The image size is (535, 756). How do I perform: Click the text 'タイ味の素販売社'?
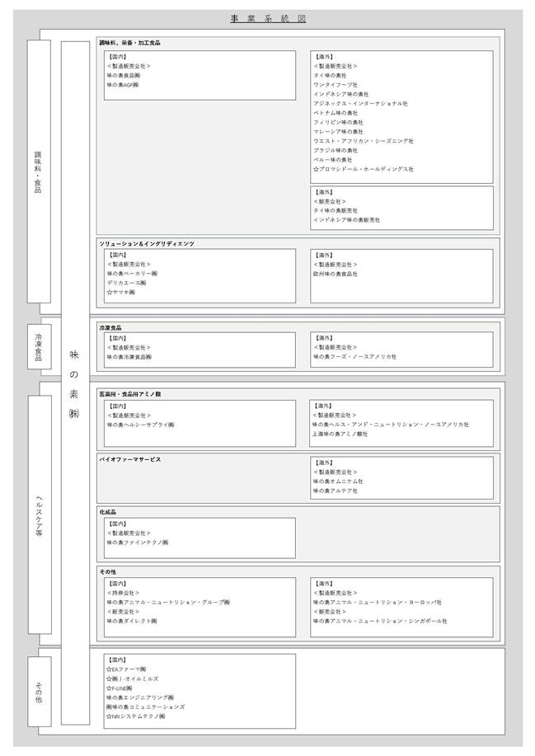[x=336, y=211]
